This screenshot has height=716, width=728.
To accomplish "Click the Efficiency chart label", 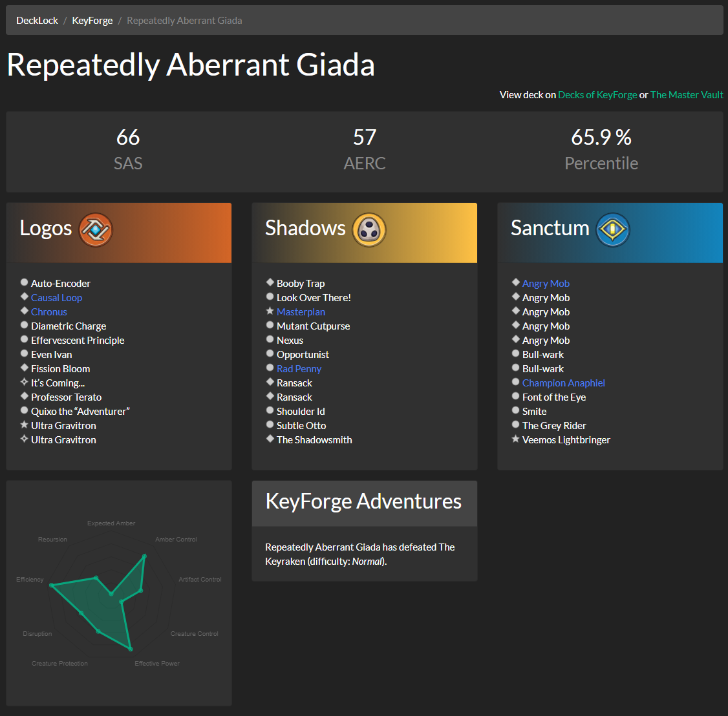I will pos(30,579).
